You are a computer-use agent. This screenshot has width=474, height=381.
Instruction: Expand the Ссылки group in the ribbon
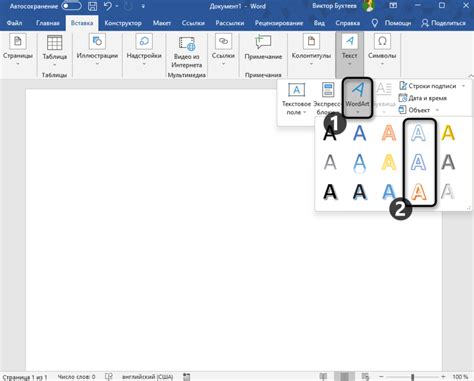pyautogui.click(x=223, y=50)
